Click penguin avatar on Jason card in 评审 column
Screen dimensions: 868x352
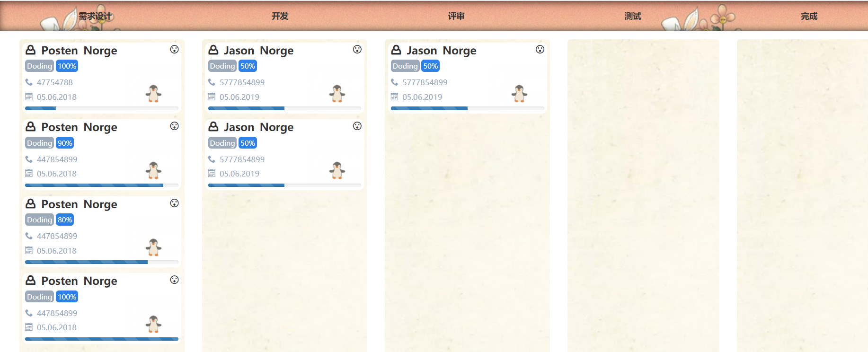(519, 94)
